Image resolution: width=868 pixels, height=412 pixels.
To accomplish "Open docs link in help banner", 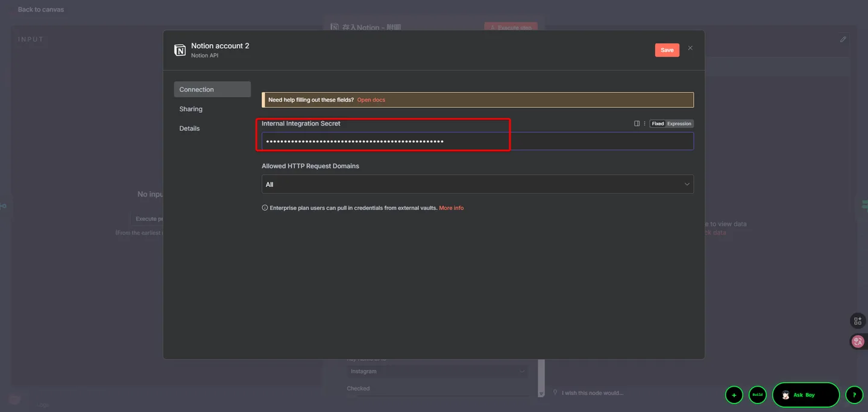I will click(371, 100).
